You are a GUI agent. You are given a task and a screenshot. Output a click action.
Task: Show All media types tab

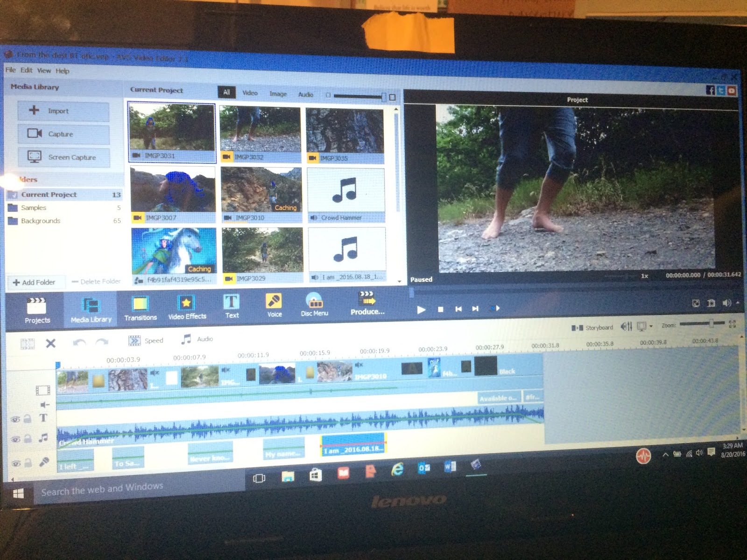pyautogui.click(x=226, y=92)
